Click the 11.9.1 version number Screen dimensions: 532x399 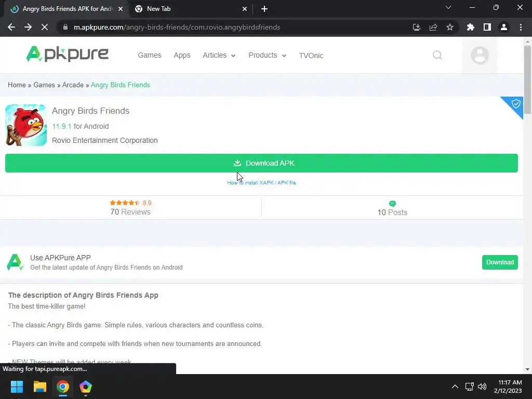click(62, 126)
